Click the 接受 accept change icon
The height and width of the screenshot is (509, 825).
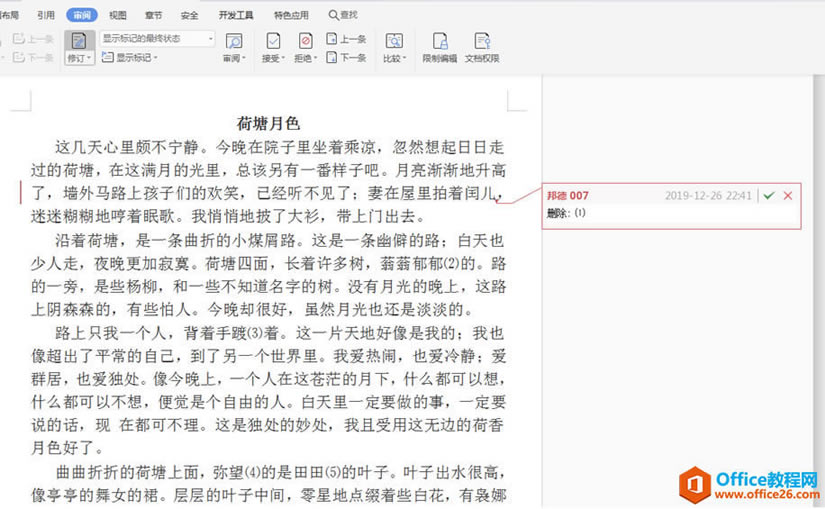pyautogui.click(x=273, y=41)
